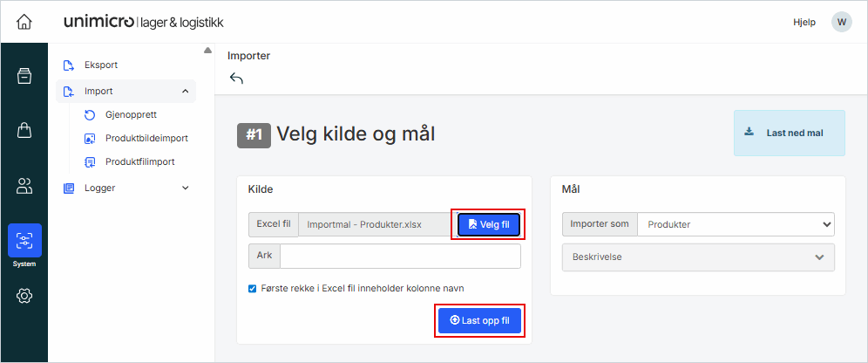The image size is (868, 363).
Task: Click the Last ned mal button
Action: (x=790, y=133)
